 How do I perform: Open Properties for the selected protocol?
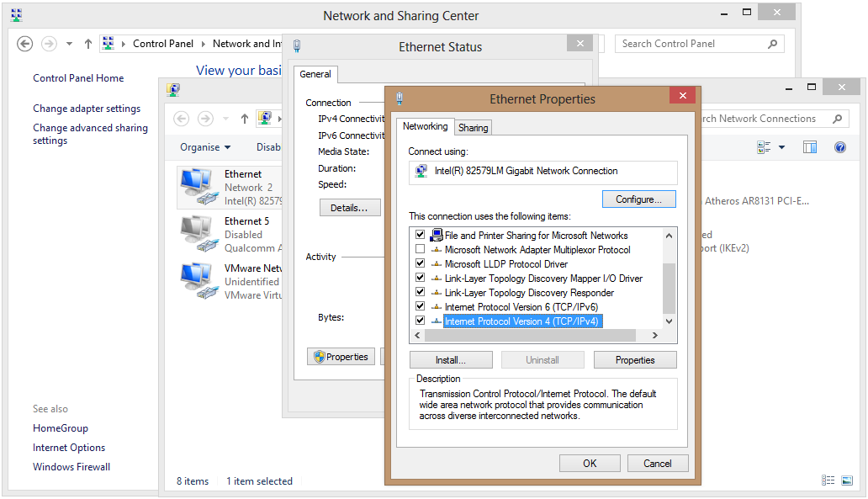click(635, 360)
